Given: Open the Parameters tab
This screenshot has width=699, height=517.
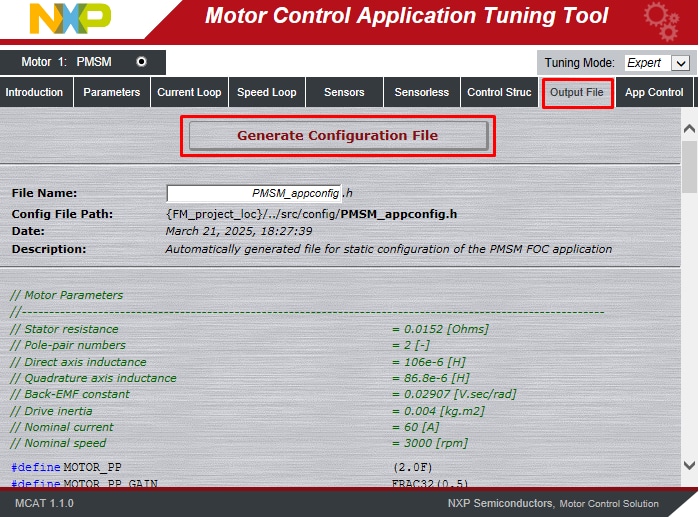Looking at the screenshot, I should click(x=111, y=92).
